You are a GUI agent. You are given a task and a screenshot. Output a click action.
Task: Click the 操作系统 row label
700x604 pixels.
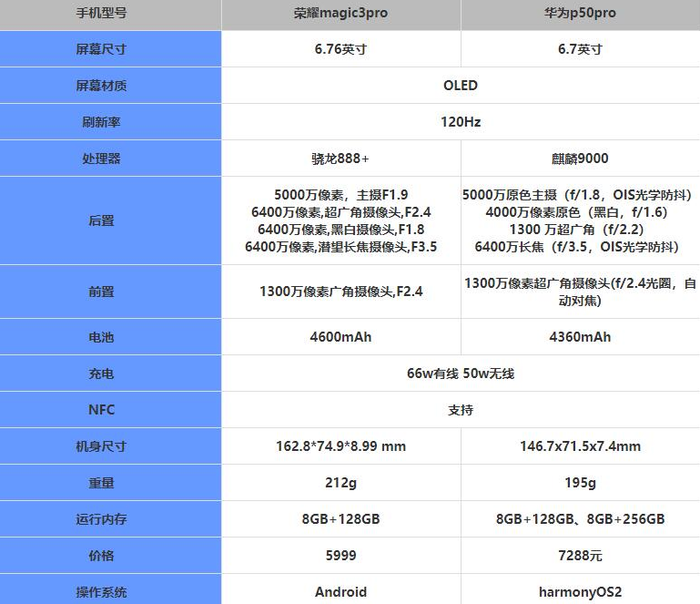(x=101, y=591)
